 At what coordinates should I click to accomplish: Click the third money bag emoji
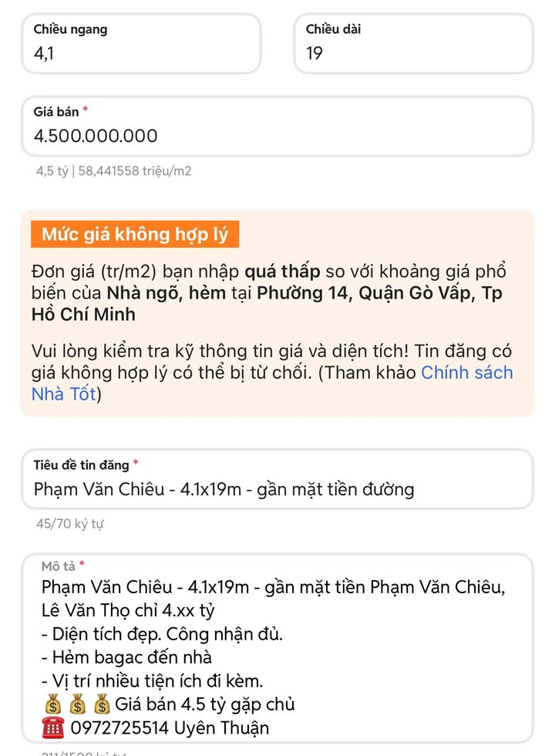click(x=102, y=704)
